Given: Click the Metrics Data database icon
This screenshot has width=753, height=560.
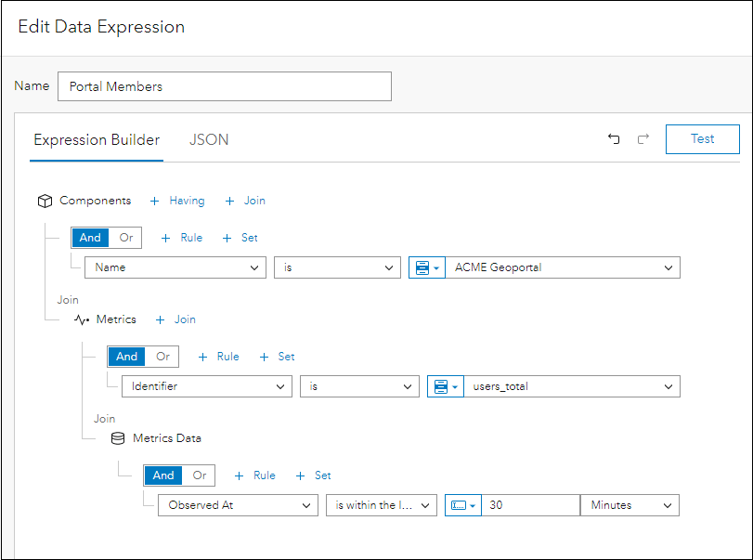Looking at the screenshot, I should coord(118,438).
